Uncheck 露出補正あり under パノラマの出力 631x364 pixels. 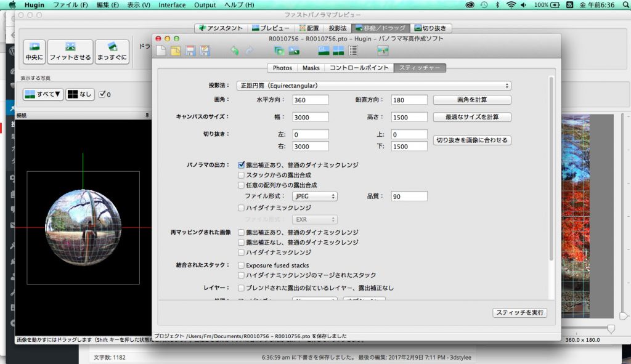pyautogui.click(x=241, y=164)
